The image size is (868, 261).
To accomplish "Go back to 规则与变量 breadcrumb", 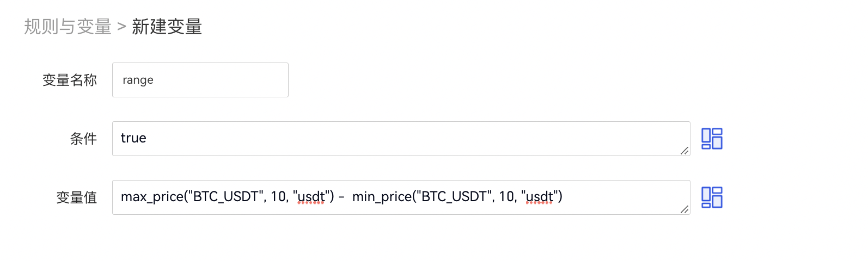I will [x=68, y=27].
